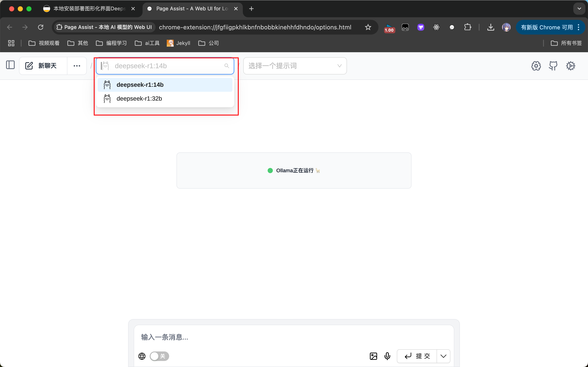The image size is (588, 367).
Task: Expand the submit options chevron
Action: (x=443, y=356)
